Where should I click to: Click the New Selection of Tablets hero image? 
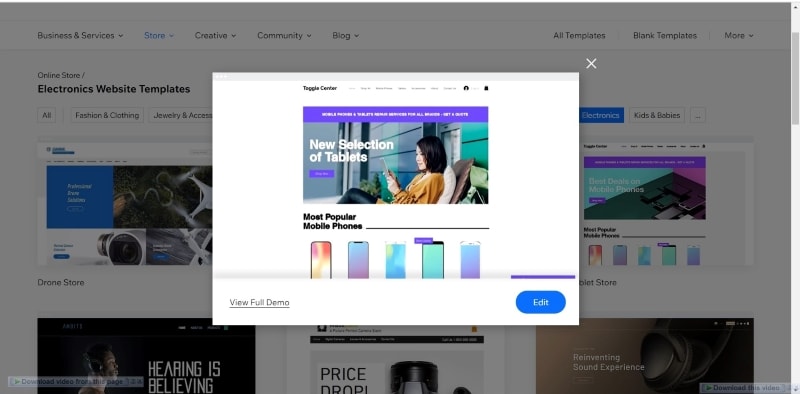tap(395, 163)
